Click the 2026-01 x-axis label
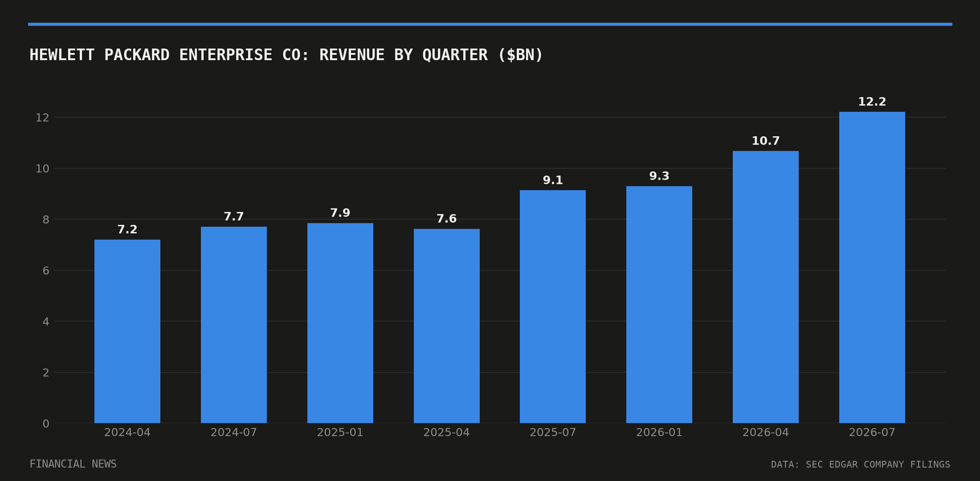The image size is (980, 481). [x=659, y=432]
